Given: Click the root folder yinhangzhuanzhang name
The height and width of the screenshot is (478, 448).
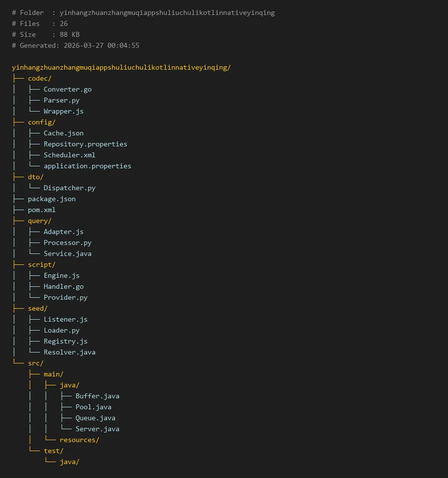Looking at the screenshot, I should pyautogui.click(x=121, y=67).
